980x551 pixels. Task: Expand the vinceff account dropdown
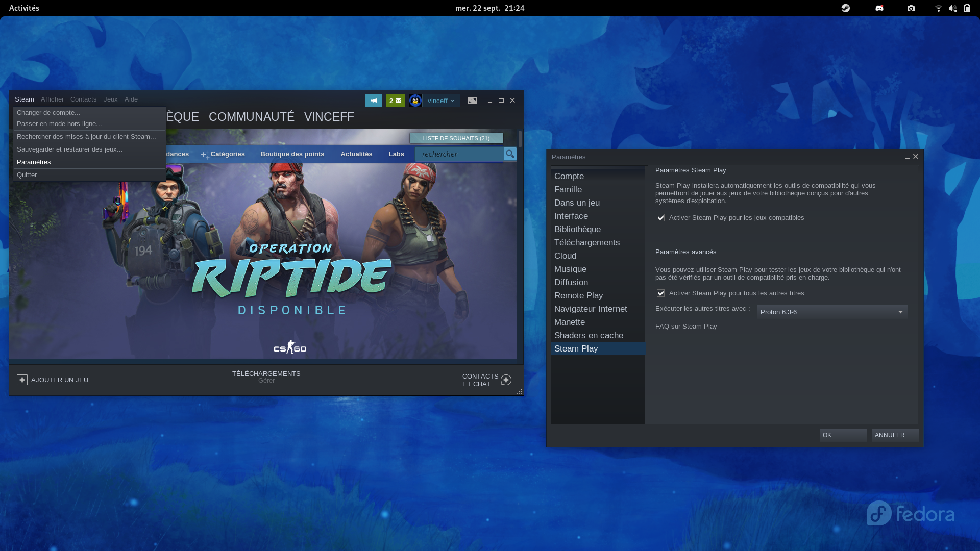pyautogui.click(x=440, y=101)
